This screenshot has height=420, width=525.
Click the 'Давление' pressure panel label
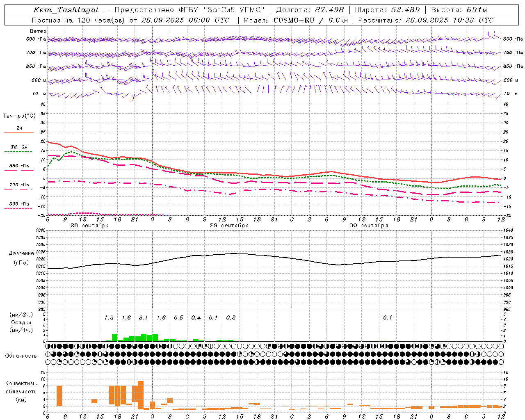21,253
